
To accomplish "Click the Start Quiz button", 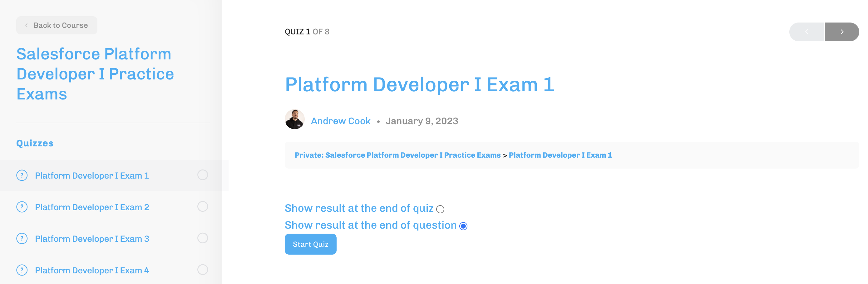I will click(x=310, y=244).
